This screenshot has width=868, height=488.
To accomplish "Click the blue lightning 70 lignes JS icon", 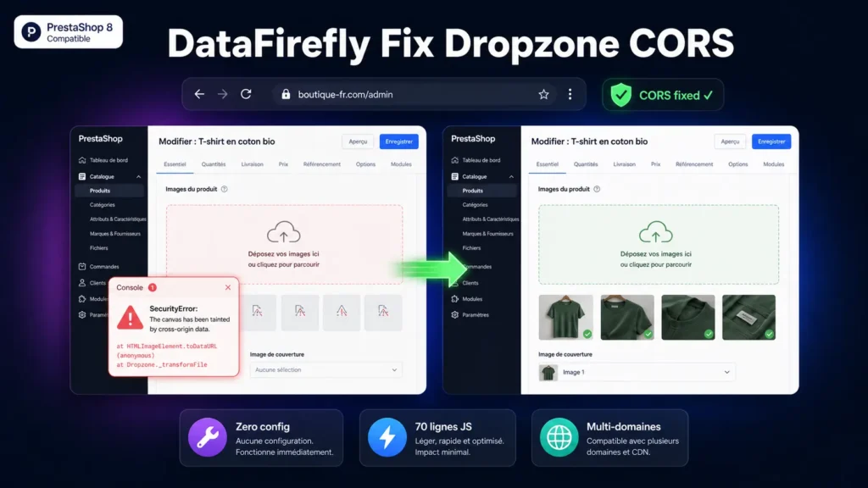I will [387, 437].
